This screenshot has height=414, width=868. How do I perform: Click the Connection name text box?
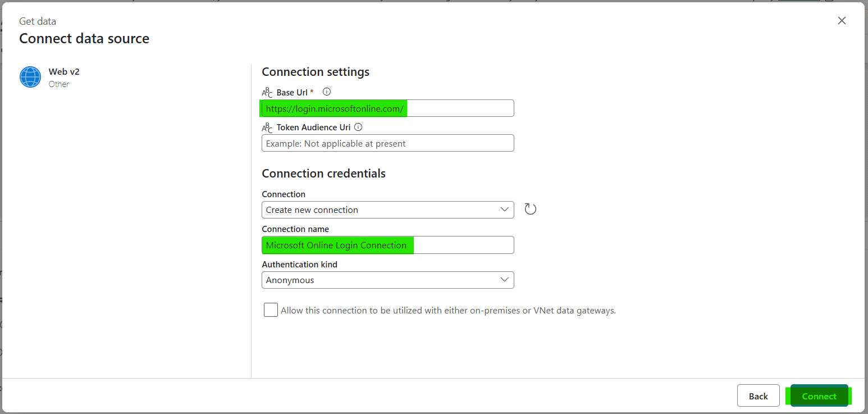tap(387, 245)
